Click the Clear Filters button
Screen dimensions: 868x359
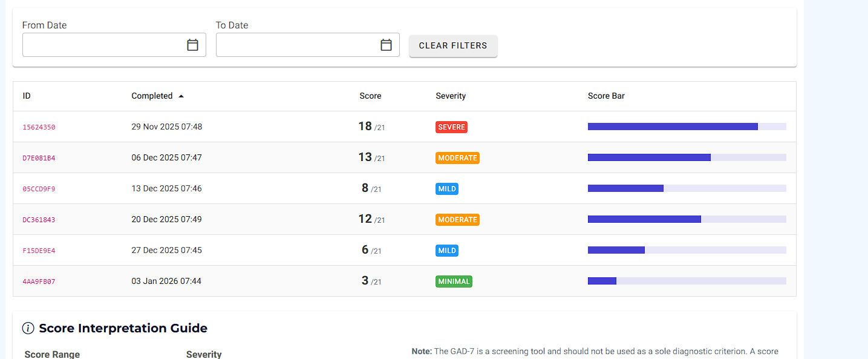point(453,46)
